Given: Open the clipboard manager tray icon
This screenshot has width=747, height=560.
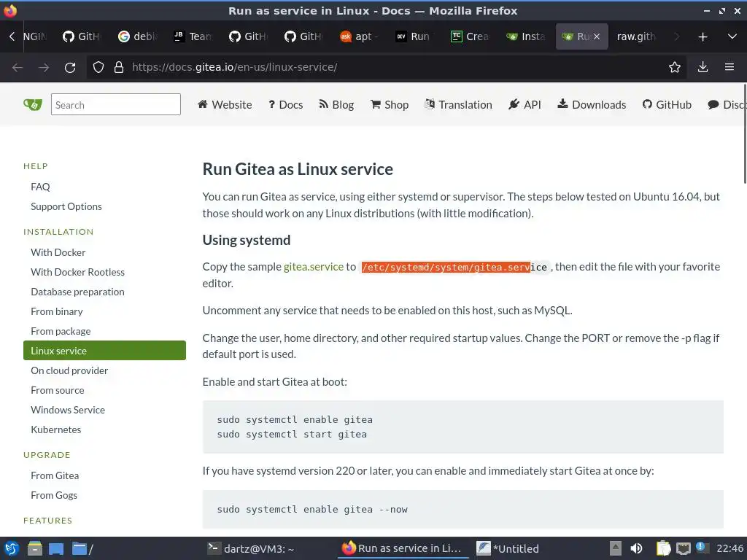Looking at the screenshot, I should click(x=663, y=548).
